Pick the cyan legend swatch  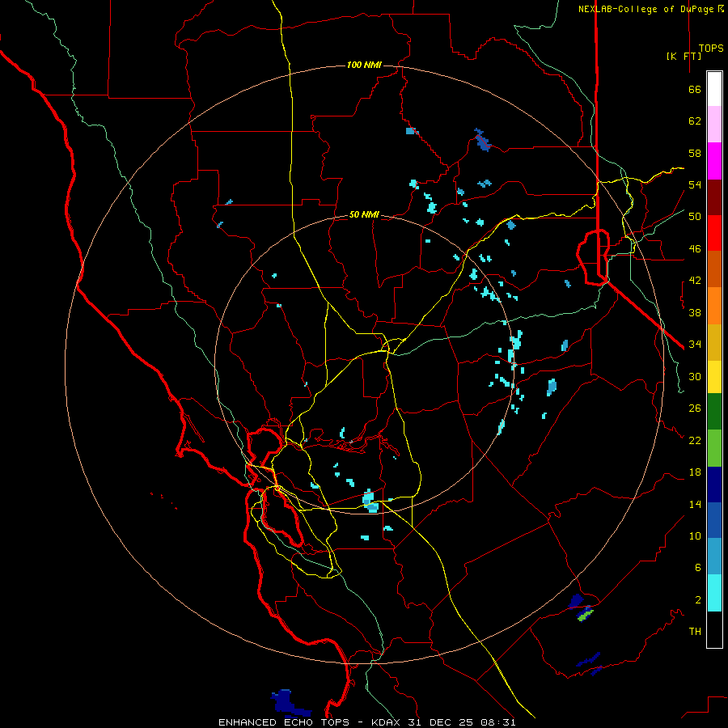click(714, 593)
